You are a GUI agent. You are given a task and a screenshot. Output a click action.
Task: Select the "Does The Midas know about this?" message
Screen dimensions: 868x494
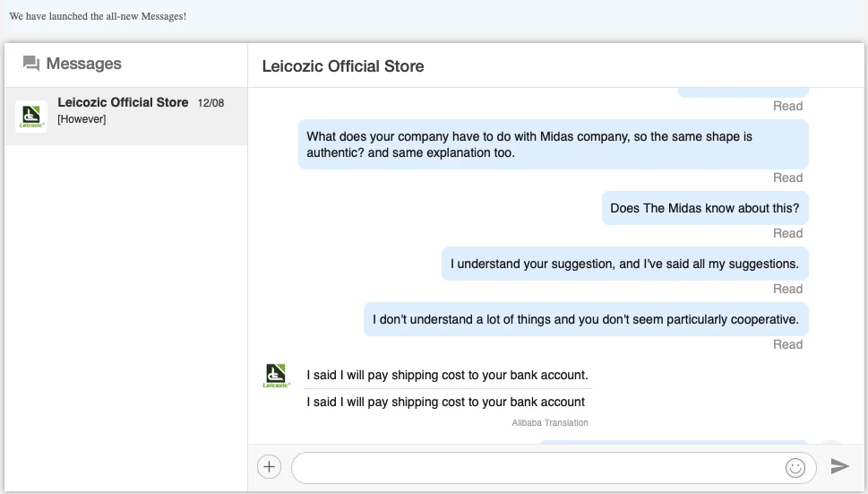(x=704, y=208)
